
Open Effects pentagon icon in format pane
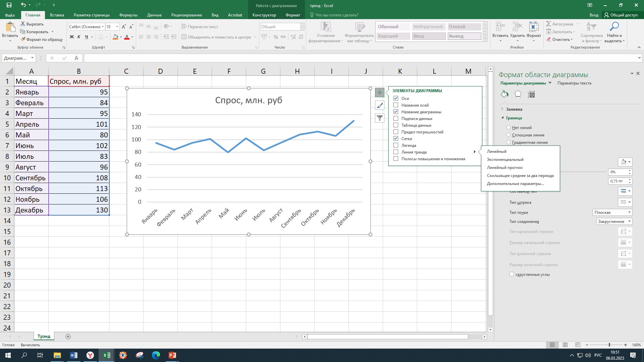tap(518, 94)
